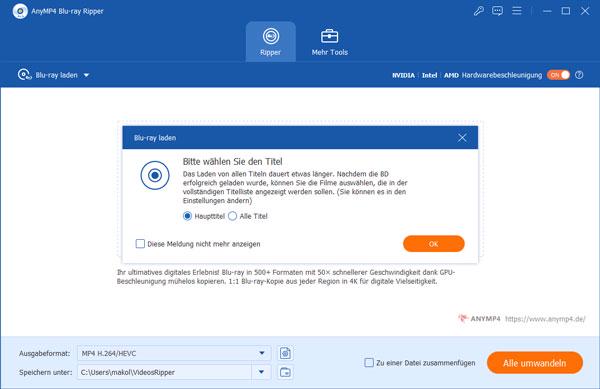This screenshot has width=600, height=389.
Task: Click the blue disc icon in dialog
Action: click(155, 175)
